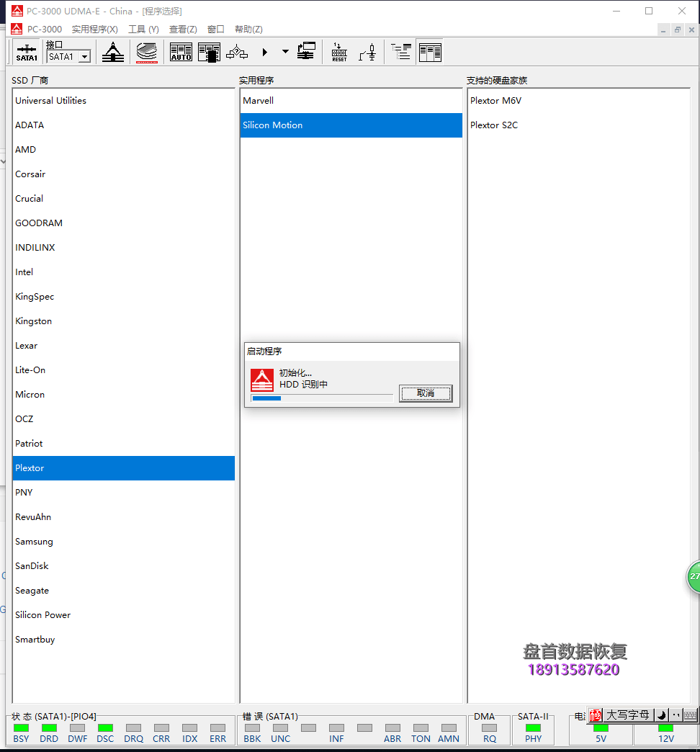700x752 pixels.
Task: Select Samsung vendor
Action: coord(124,542)
